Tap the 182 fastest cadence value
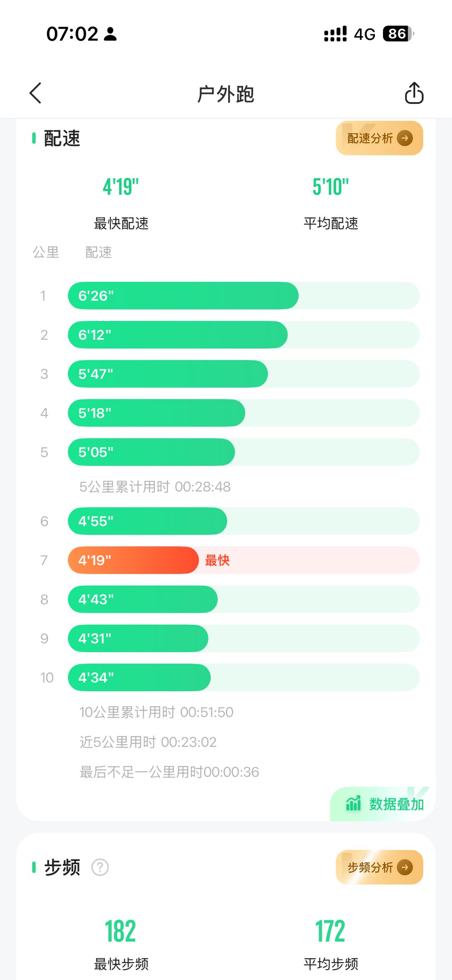The width and height of the screenshot is (452, 980). tap(121, 931)
